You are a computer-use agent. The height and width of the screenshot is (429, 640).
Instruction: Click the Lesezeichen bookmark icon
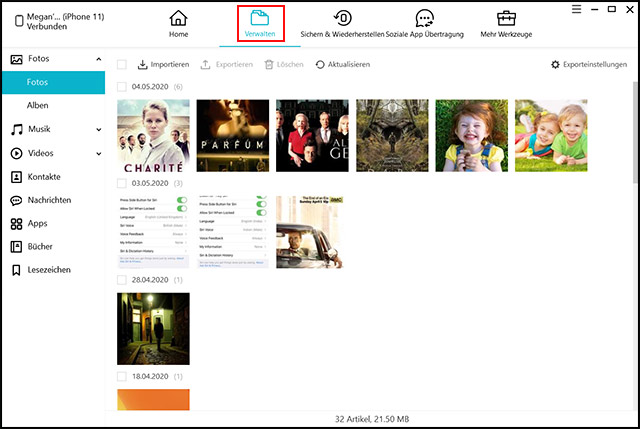(x=16, y=270)
